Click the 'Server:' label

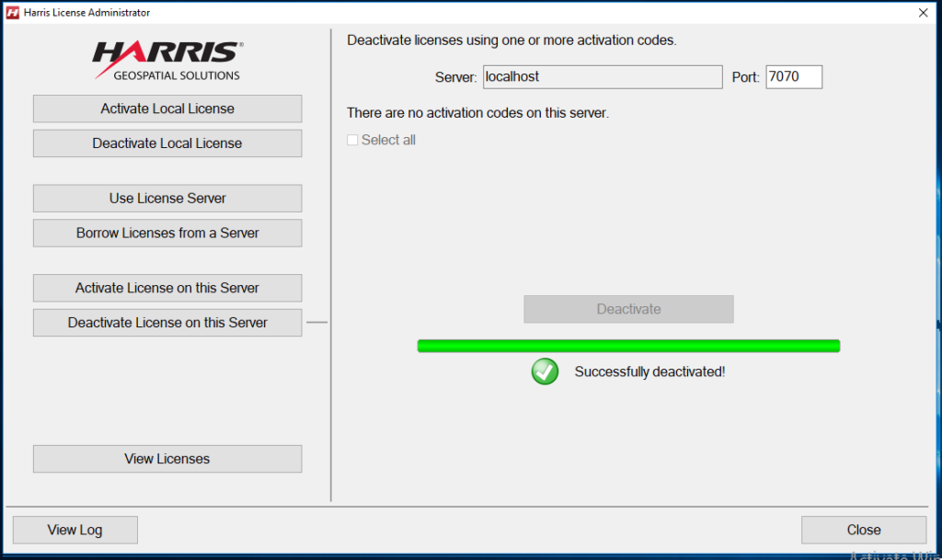[456, 77]
